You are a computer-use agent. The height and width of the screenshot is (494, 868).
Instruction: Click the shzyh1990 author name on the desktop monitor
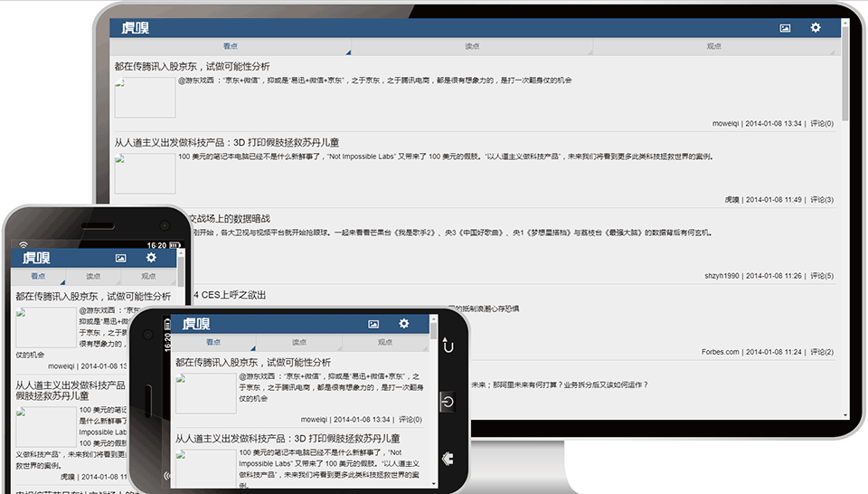coord(722,276)
